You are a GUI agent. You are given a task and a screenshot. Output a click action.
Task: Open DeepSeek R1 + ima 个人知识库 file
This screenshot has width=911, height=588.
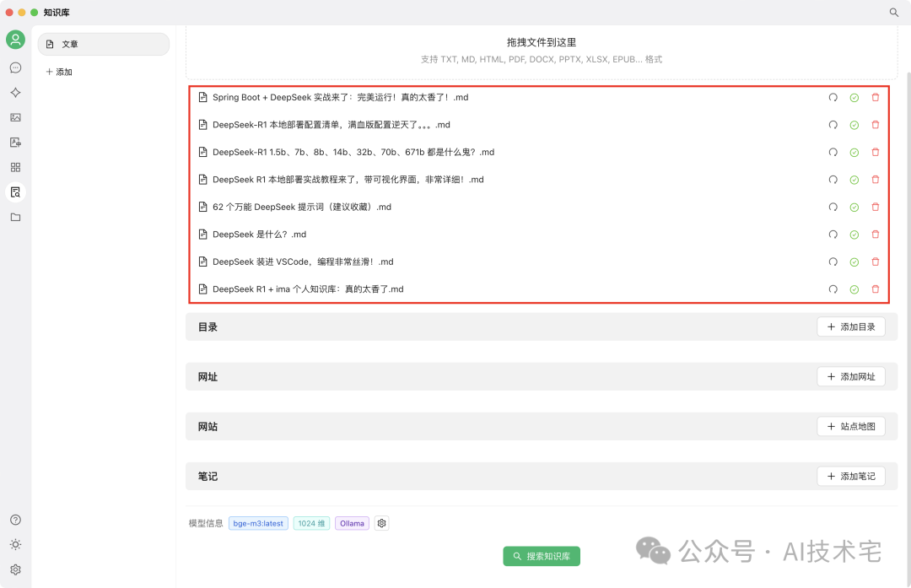point(308,289)
